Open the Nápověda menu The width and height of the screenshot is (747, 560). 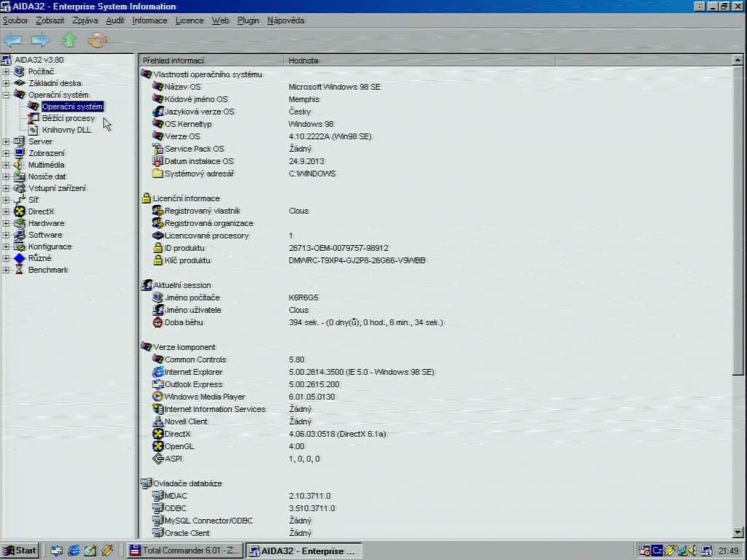[285, 20]
